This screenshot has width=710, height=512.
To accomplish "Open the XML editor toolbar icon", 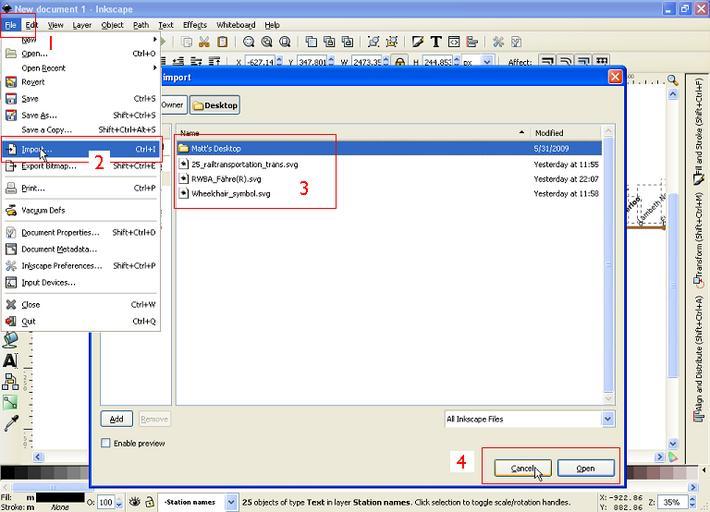I will click(x=454, y=42).
